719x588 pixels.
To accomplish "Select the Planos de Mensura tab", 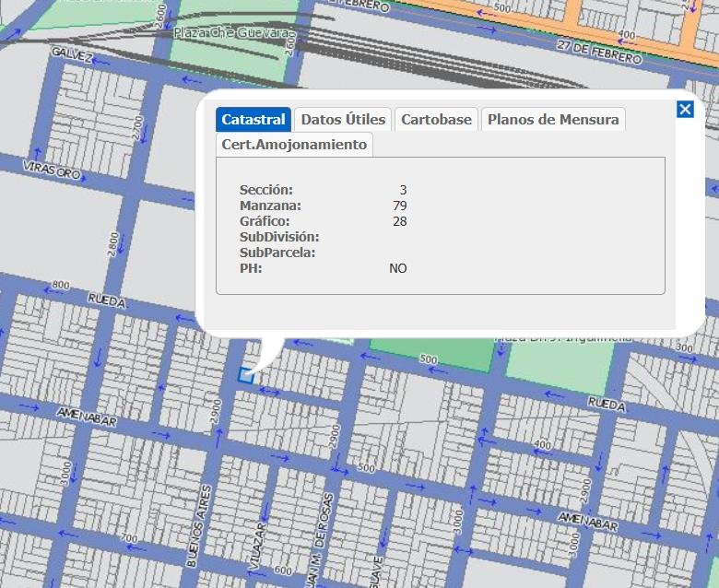I will click(x=553, y=120).
